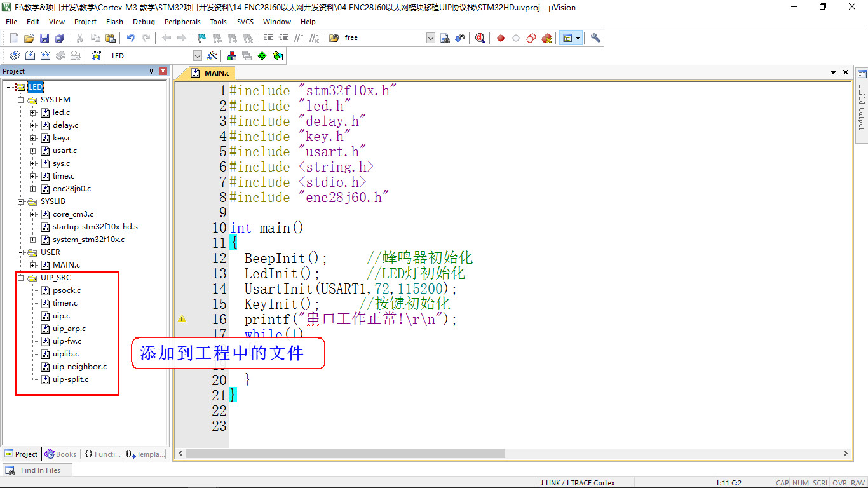Expand the enc28j60.c file node
Screen dimensions: 868x488
[33, 189]
